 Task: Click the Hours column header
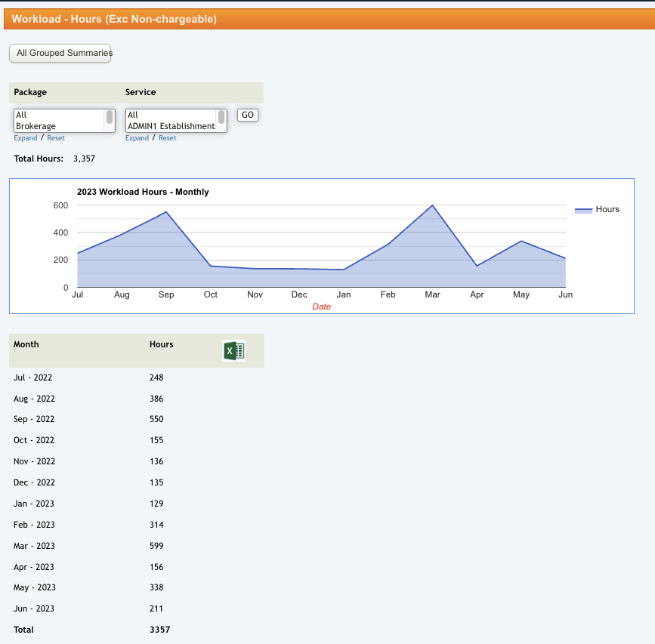pos(162,344)
